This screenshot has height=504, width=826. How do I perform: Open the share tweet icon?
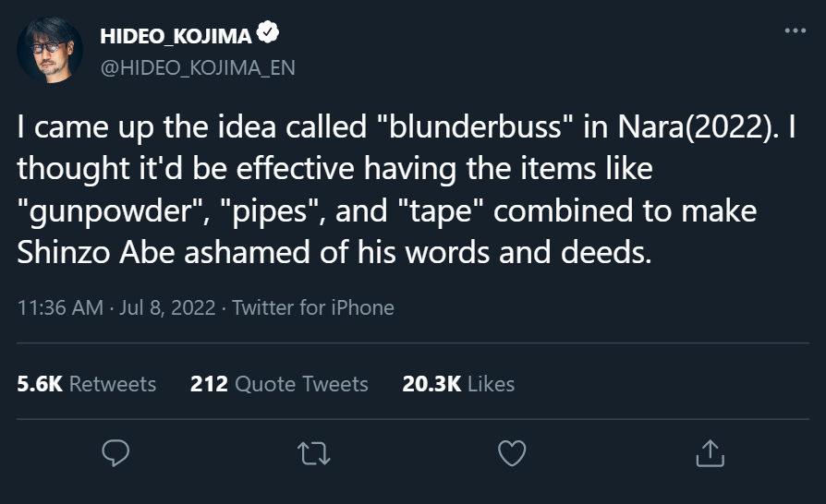(x=711, y=453)
